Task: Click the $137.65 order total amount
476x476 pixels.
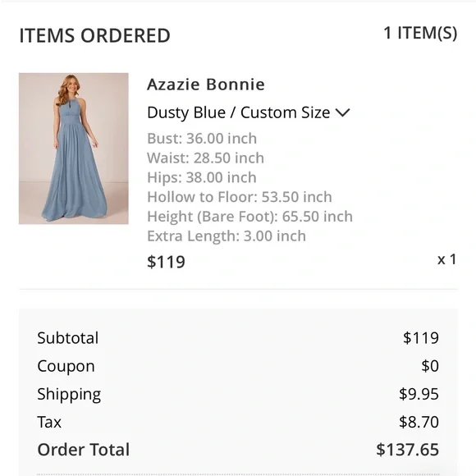Action: click(407, 450)
